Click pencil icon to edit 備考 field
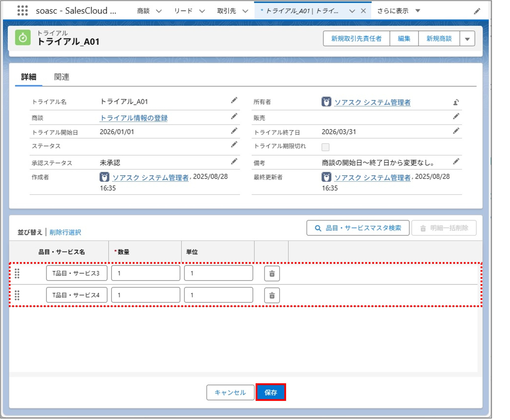510x420 pixels. [456, 162]
